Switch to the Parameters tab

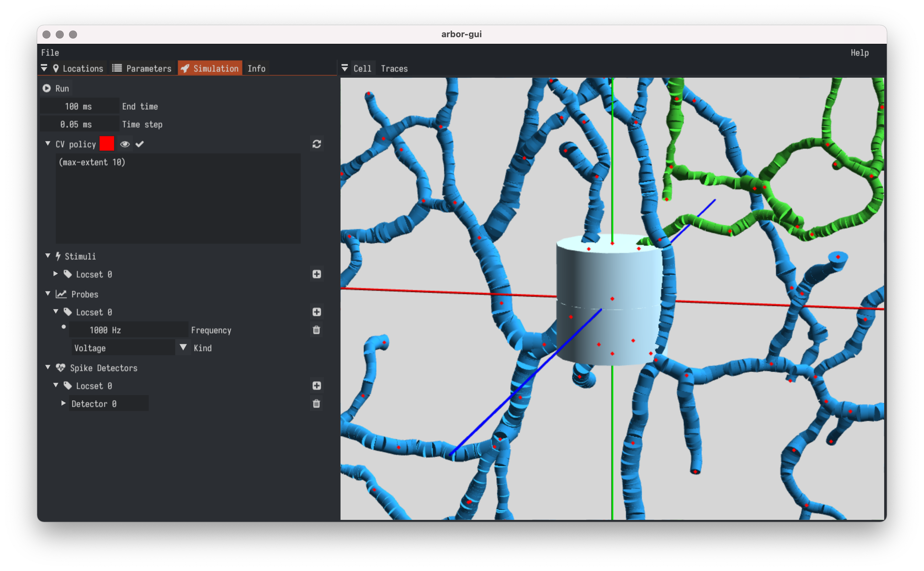pyautogui.click(x=142, y=68)
